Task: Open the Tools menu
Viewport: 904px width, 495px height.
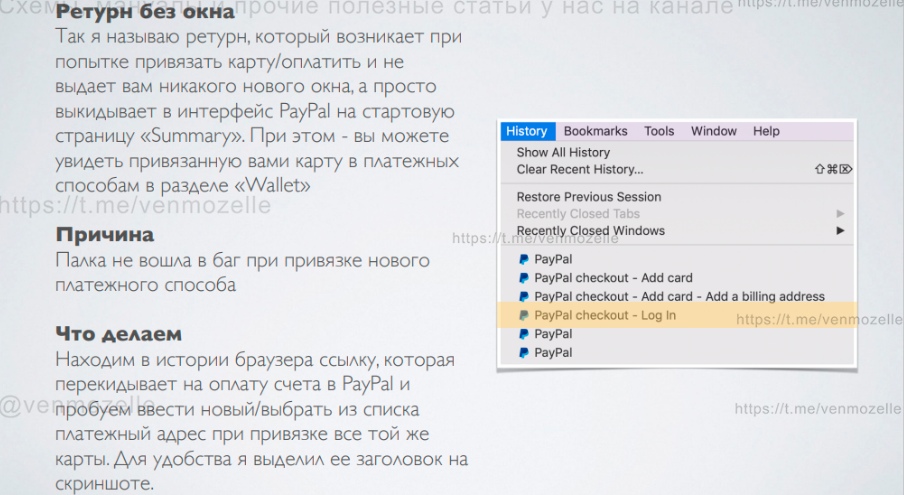Action: (x=659, y=131)
